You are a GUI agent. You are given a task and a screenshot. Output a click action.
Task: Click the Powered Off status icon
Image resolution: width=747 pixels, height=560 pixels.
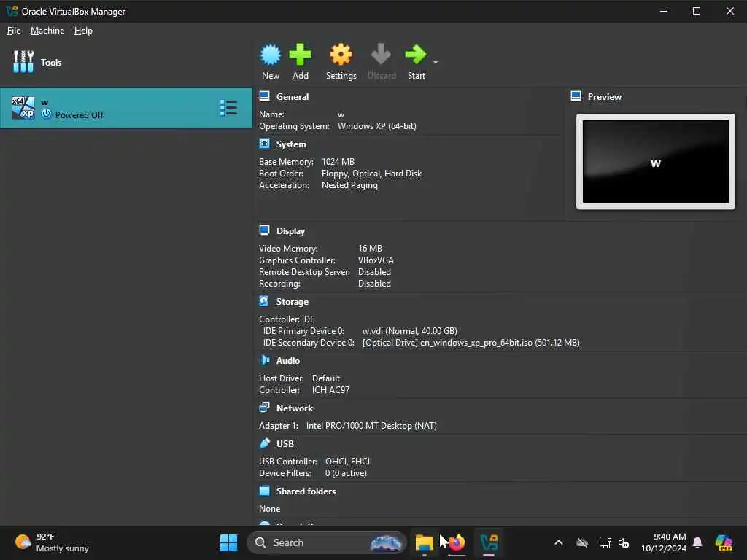click(x=46, y=114)
